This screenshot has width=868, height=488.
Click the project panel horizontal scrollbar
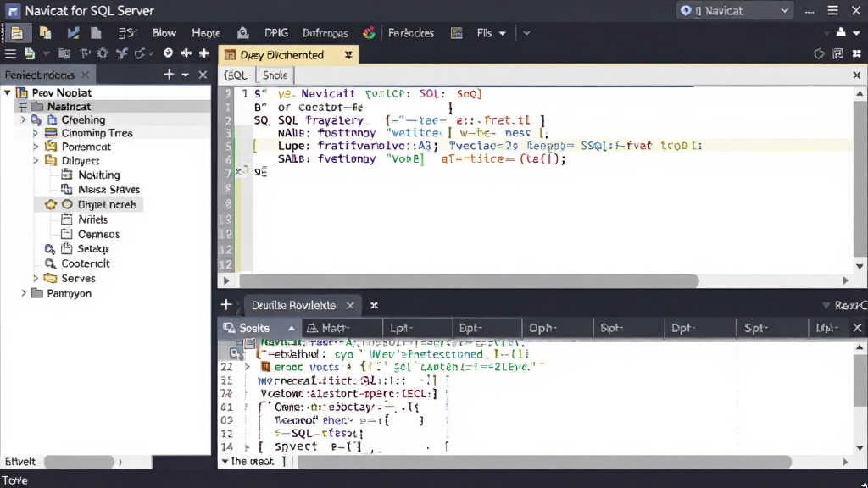(79, 462)
